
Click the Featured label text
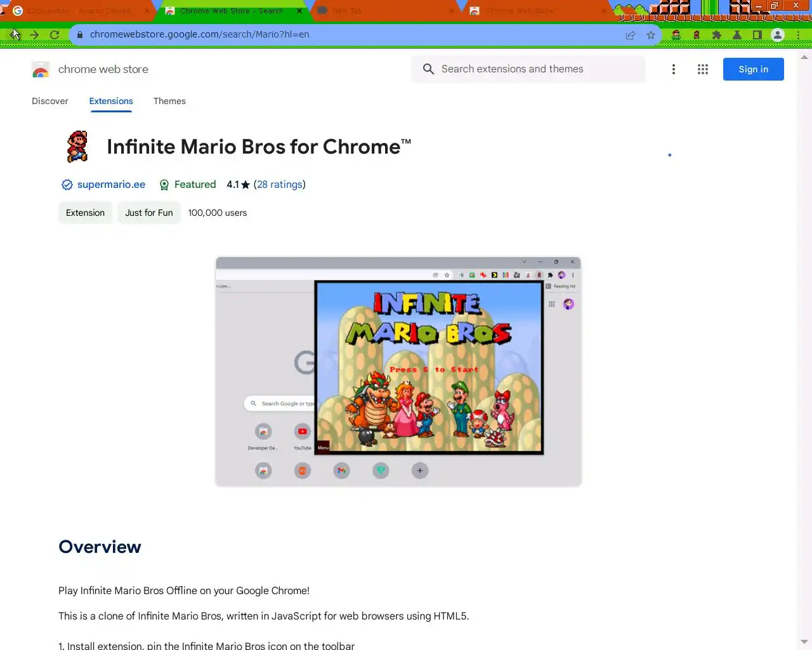[195, 185]
